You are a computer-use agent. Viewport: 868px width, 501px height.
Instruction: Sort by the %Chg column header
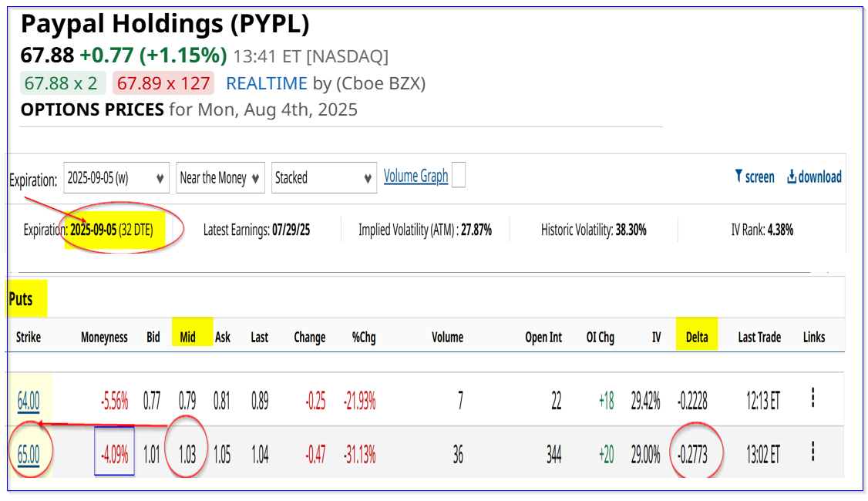(364, 337)
